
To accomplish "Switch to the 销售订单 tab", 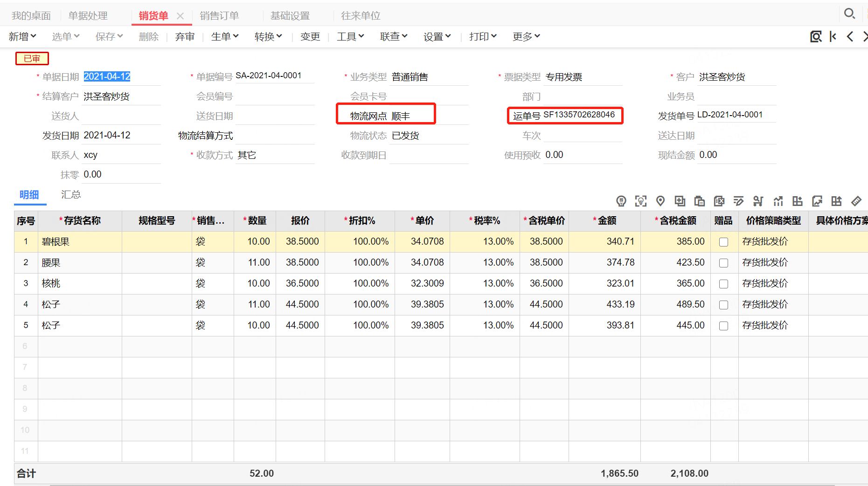I will [x=219, y=16].
